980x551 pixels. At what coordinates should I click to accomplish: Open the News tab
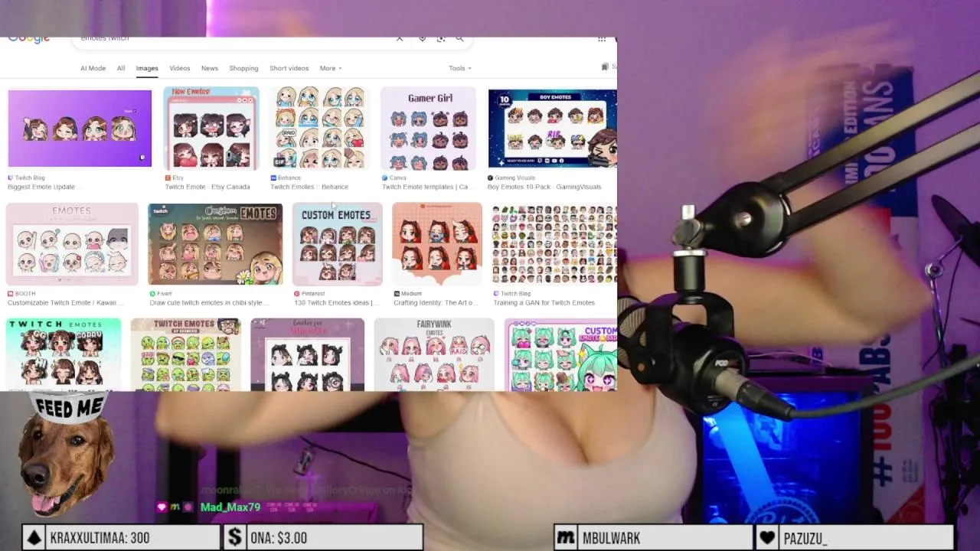point(209,68)
